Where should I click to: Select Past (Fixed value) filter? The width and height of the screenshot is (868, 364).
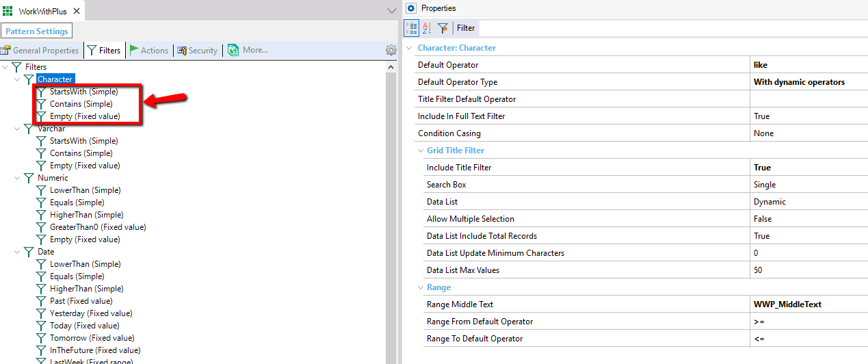point(81,301)
